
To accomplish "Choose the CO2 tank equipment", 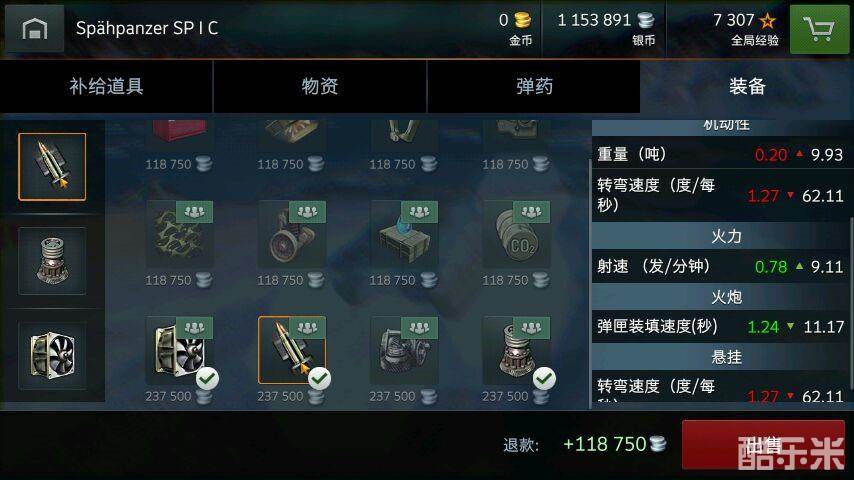I will click(516, 235).
